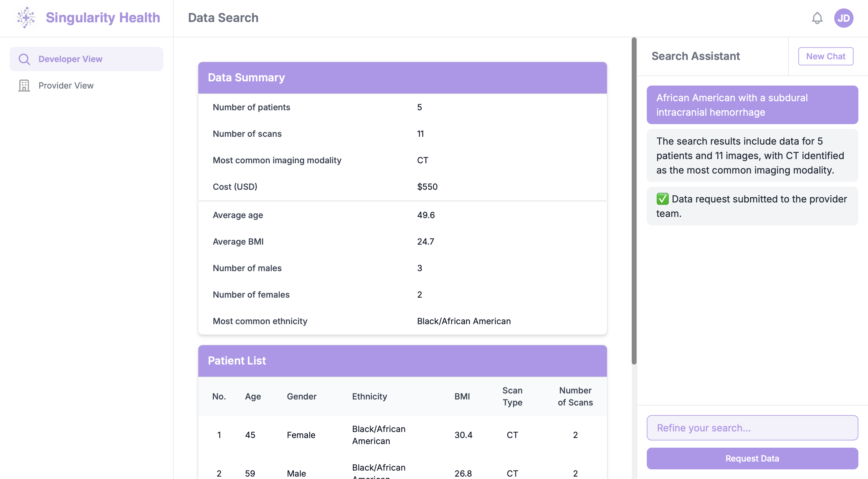The width and height of the screenshot is (868, 479).
Task: Click the main panel vertical scrollbar
Action: click(634, 201)
